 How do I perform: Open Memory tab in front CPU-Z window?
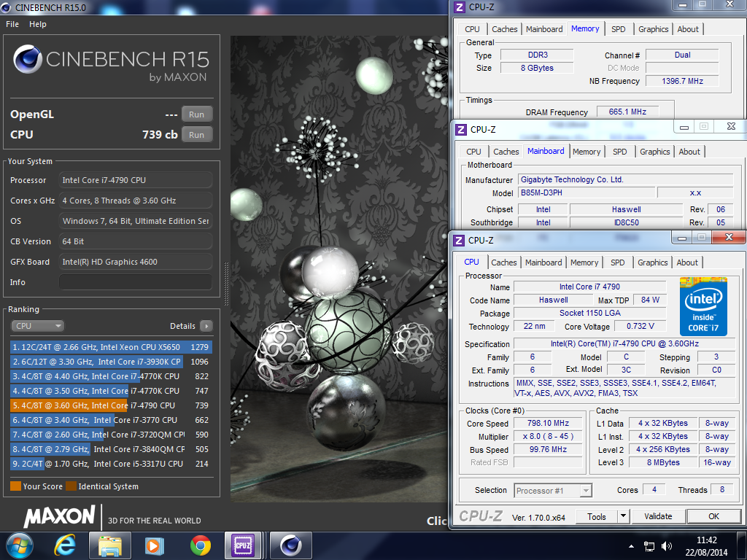[x=584, y=262]
